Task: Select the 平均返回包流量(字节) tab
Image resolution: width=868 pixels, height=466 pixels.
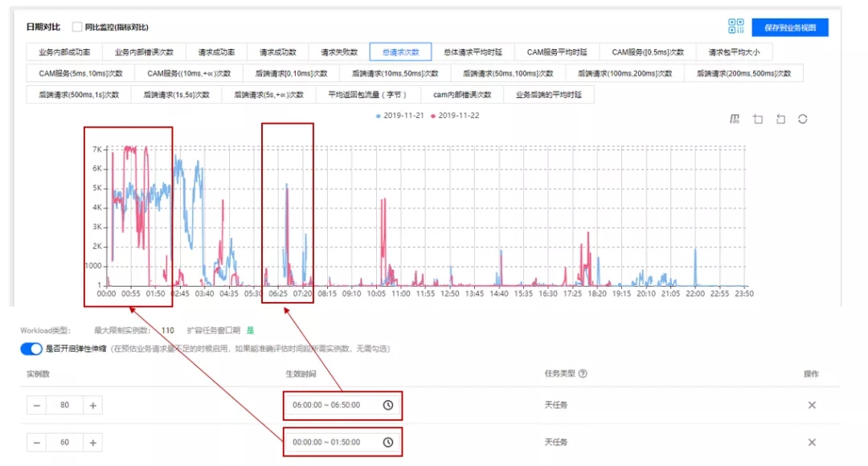Action: [368, 95]
